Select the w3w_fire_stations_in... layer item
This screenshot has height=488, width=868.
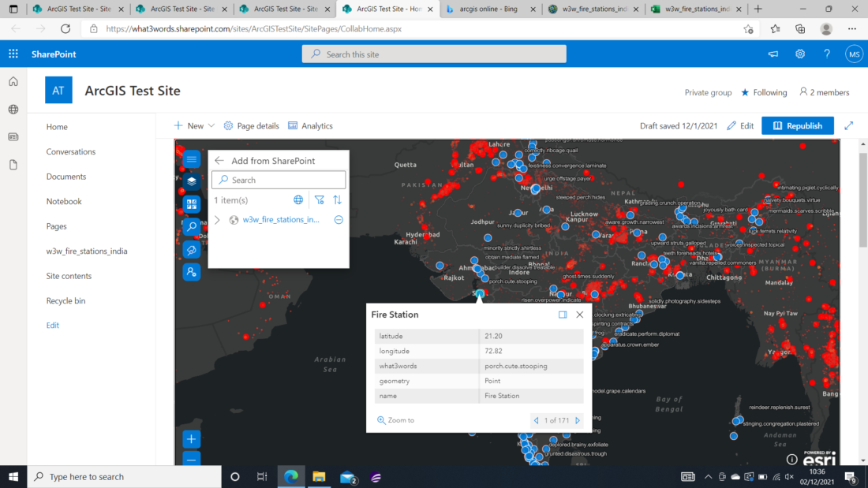click(281, 220)
